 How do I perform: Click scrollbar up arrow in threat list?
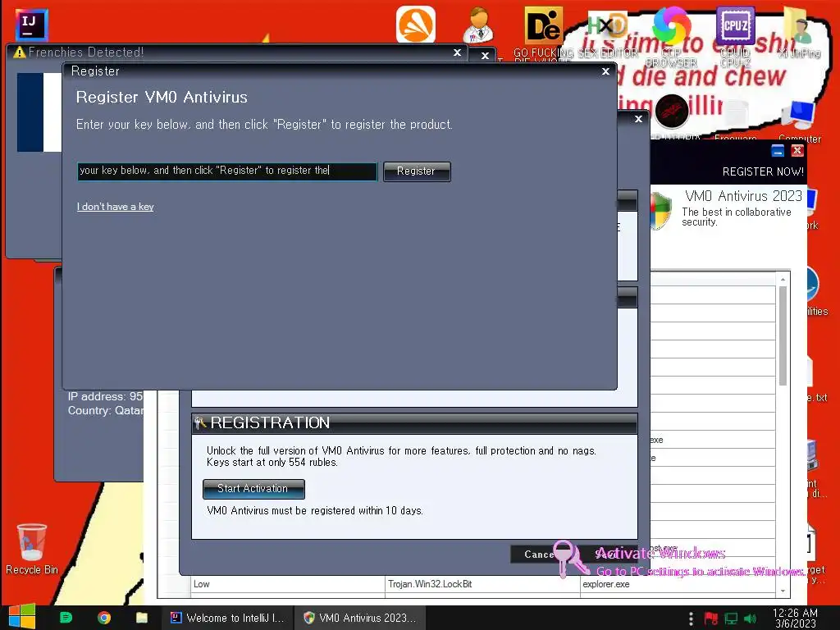783,279
